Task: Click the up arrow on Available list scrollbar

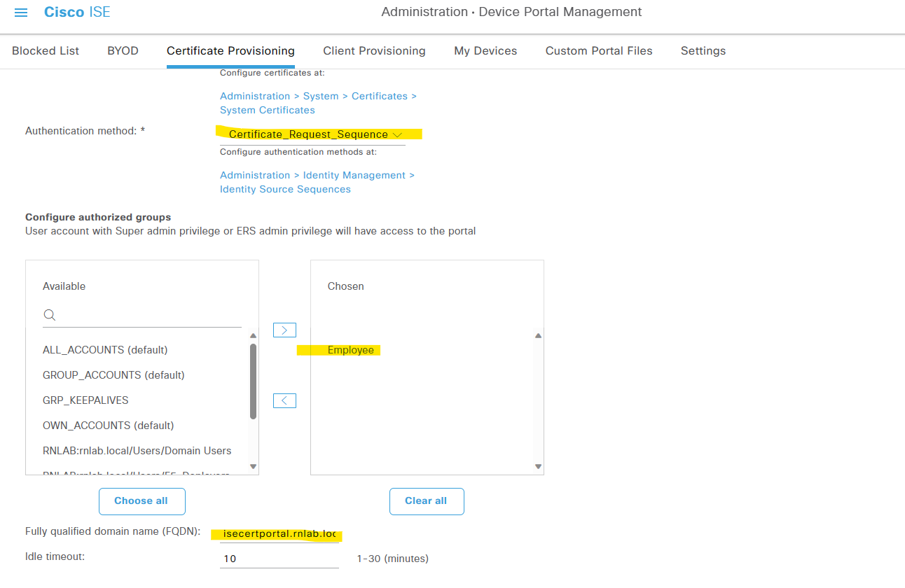Action: 253,335
